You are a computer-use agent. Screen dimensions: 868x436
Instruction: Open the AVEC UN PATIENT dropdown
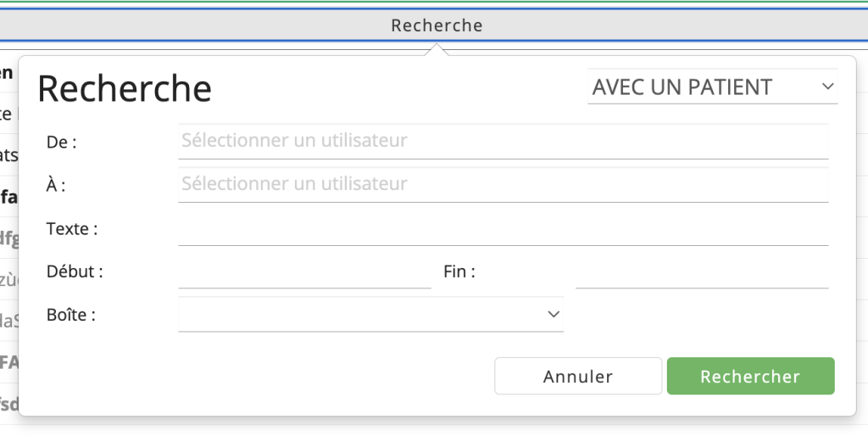click(712, 87)
